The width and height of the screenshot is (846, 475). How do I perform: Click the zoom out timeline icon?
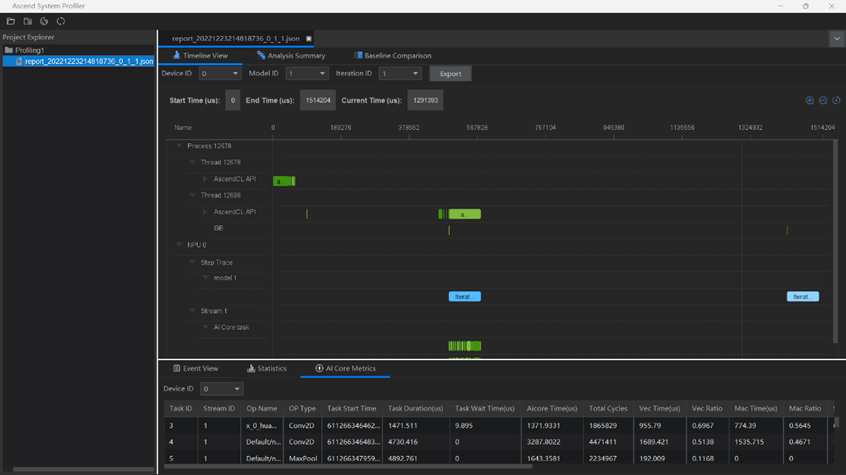click(x=823, y=100)
